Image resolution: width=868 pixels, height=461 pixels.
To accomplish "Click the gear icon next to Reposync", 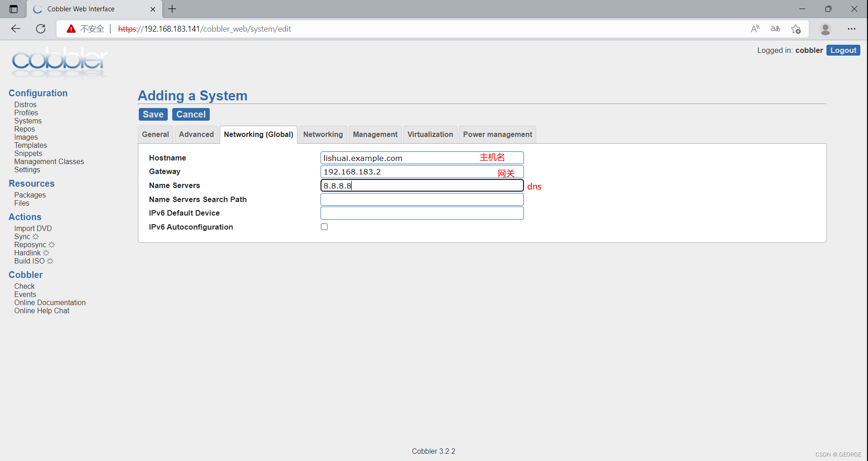I will [52, 245].
